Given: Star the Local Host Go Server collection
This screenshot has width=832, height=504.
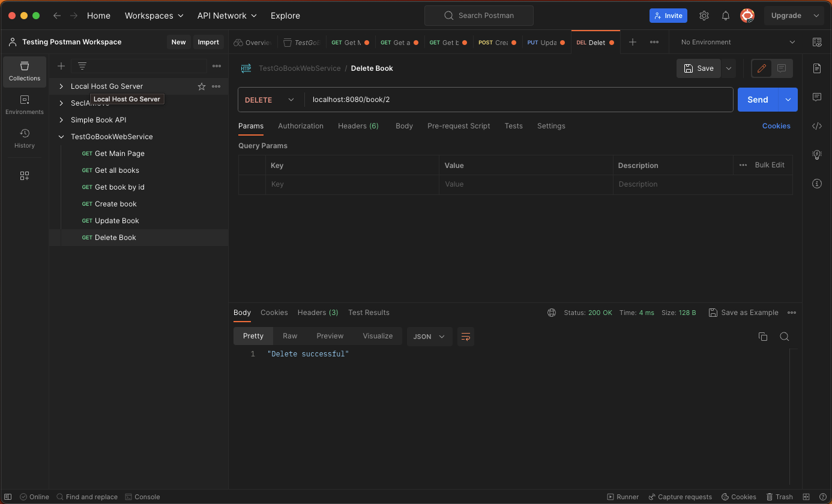Looking at the screenshot, I should click(x=202, y=86).
